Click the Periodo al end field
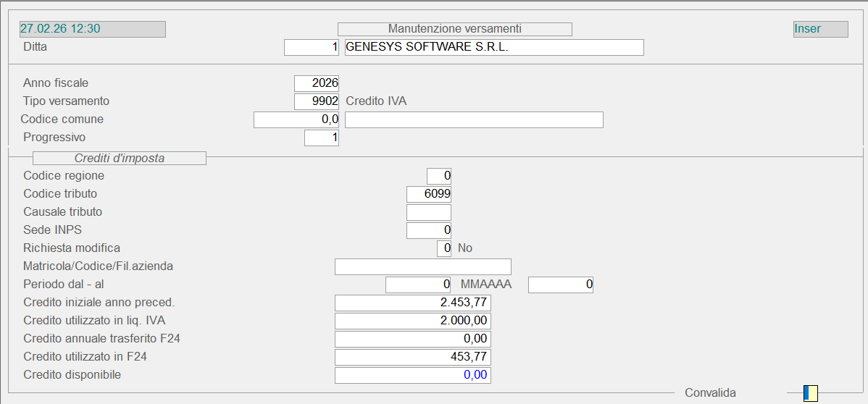Image resolution: width=868 pixels, height=404 pixels. (x=561, y=285)
